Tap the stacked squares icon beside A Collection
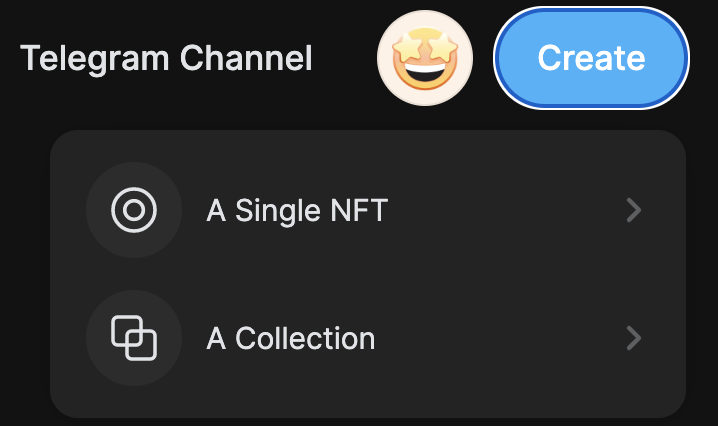This screenshot has width=718, height=426. (x=134, y=338)
